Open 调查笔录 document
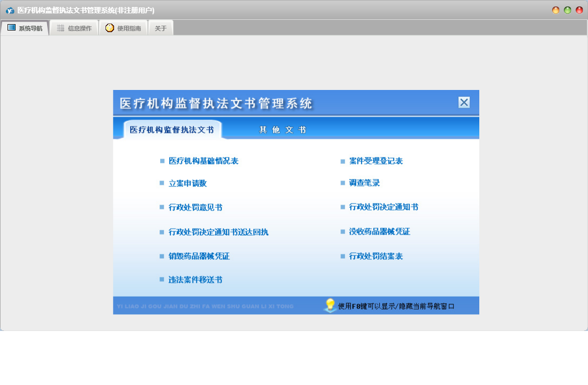 [x=364, y=183]
